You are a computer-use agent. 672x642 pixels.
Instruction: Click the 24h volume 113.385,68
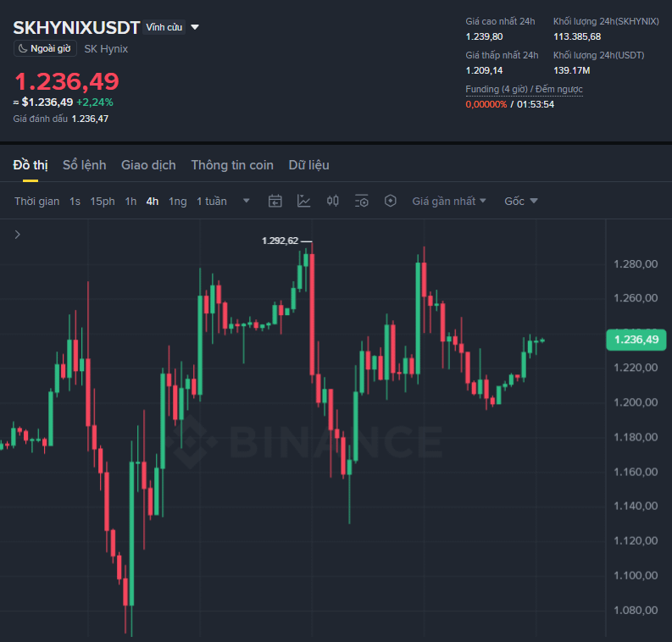point(577,36)
